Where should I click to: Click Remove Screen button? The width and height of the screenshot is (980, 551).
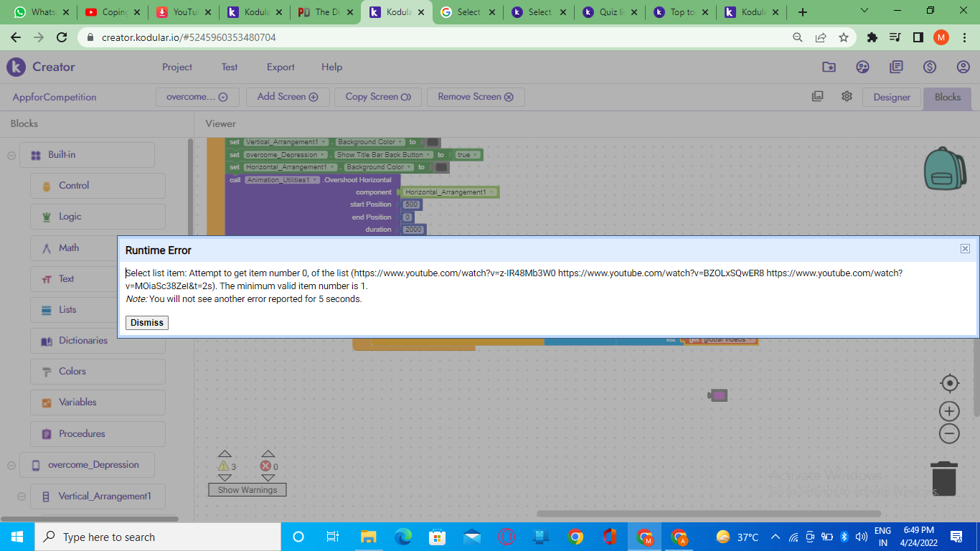pyautogui.click(x=476, y=97)
